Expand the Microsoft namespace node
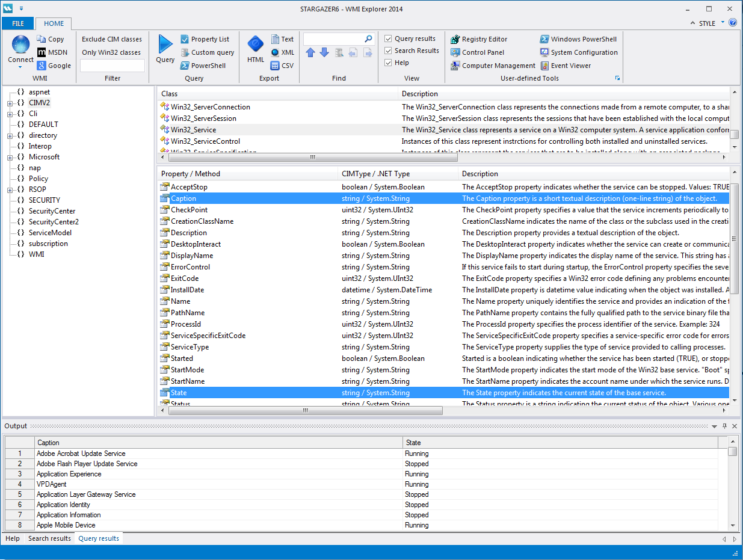 10,157
